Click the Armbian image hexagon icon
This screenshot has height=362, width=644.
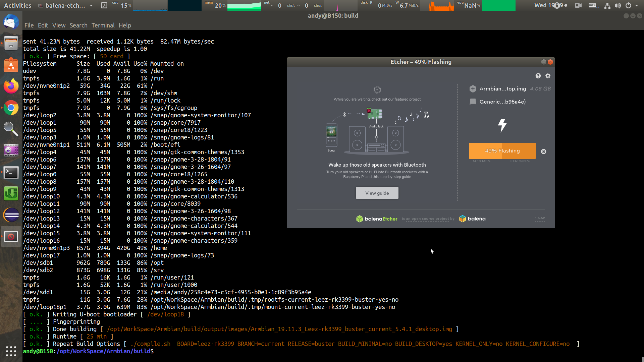pos(473,89)
